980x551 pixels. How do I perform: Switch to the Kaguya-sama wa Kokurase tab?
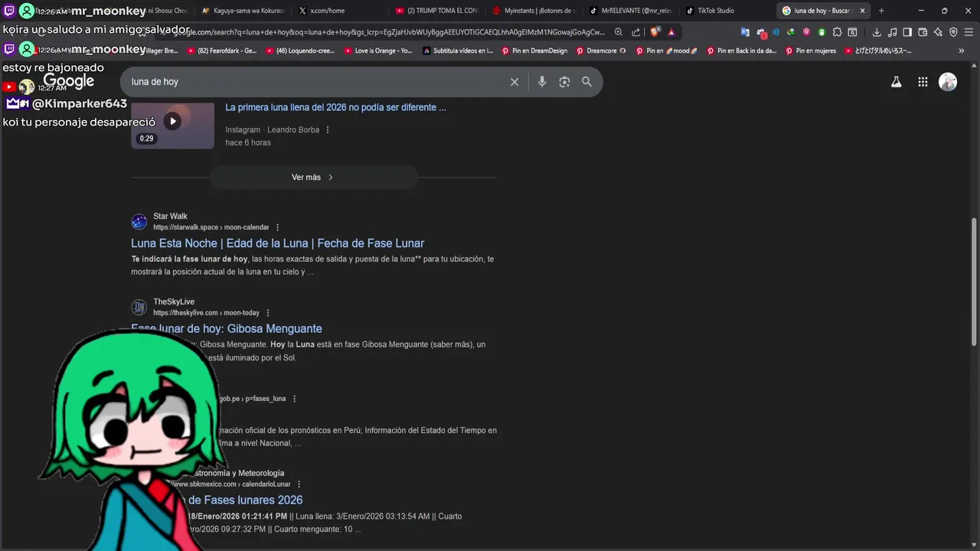coord(243,11)
